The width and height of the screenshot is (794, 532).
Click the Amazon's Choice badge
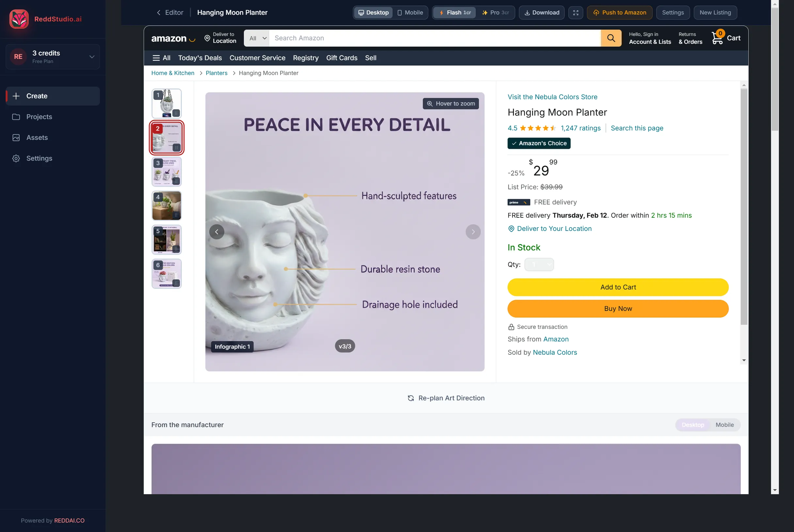[539, 143]
